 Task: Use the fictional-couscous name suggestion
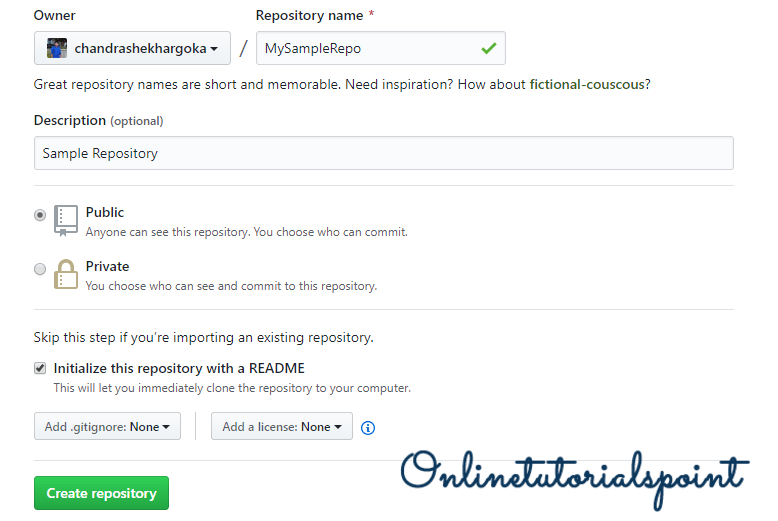[587, 84]
